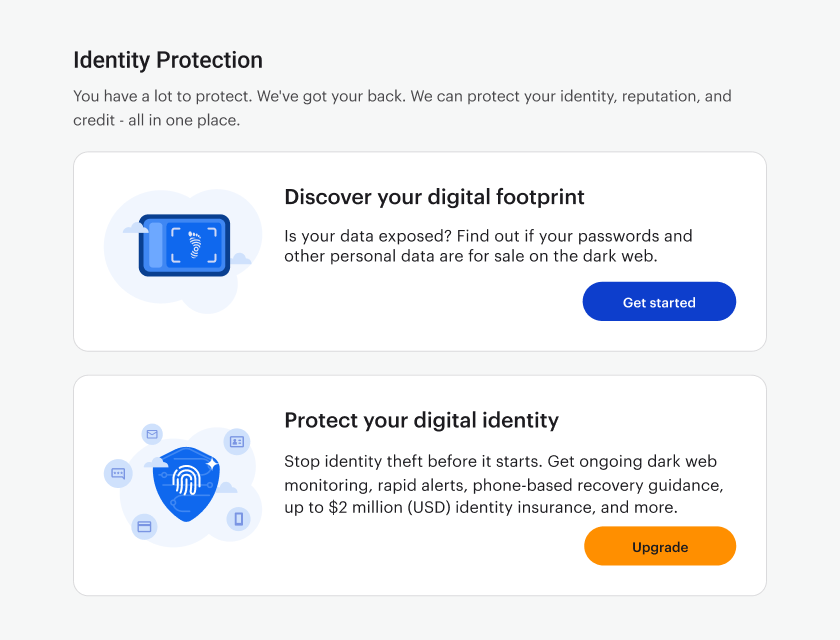Screen dimensions: 840x640
Task: Click the credit card bubble icon
Action: 144,526
